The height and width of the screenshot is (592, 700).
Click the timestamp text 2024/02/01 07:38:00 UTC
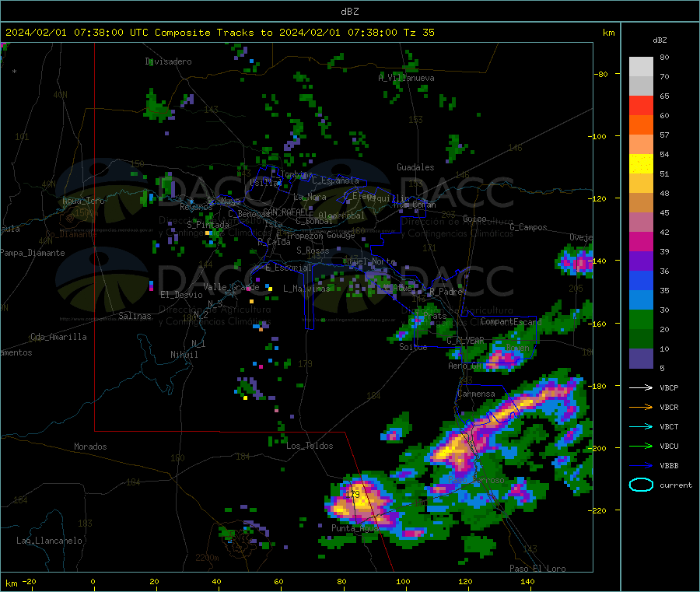pos(77,33)
